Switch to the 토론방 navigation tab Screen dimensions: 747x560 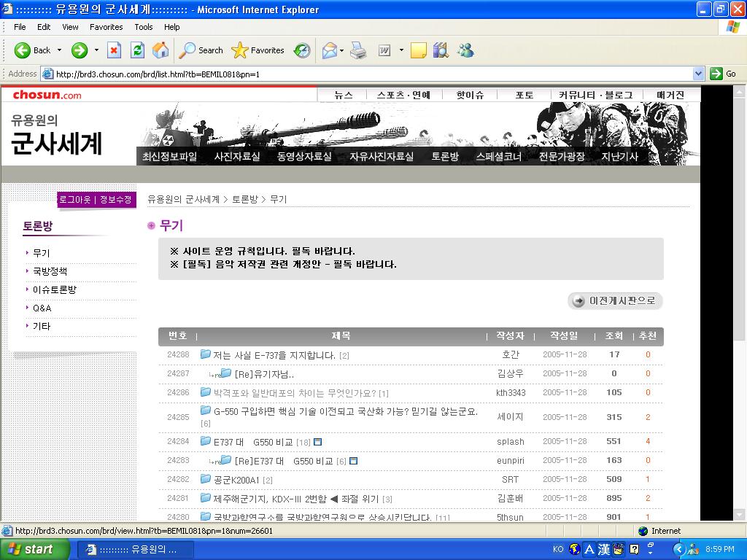click(x=445, y=155)
